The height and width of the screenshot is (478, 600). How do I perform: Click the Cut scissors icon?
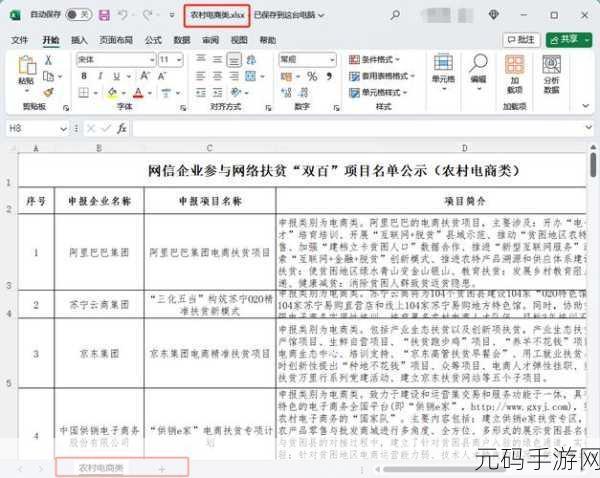[48, 60]
